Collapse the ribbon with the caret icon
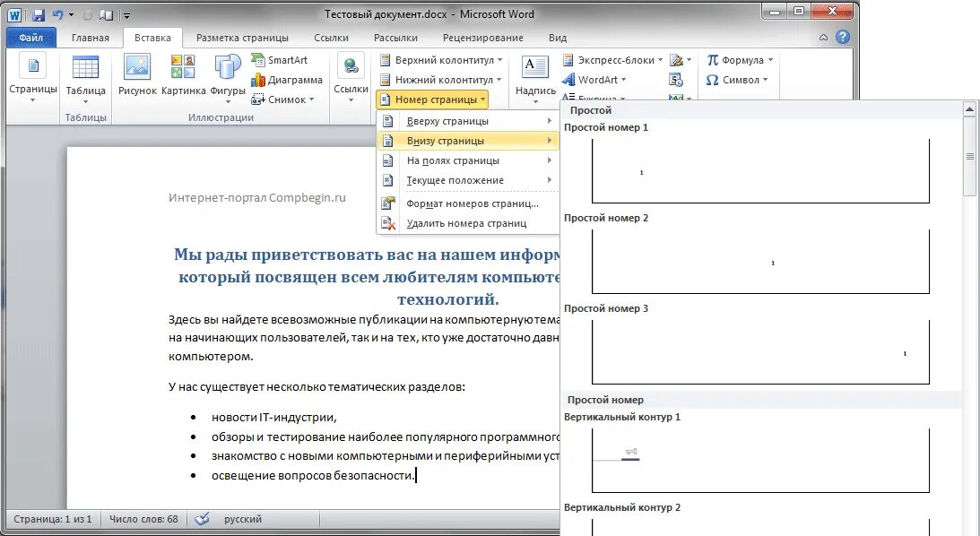 [823, 38]
